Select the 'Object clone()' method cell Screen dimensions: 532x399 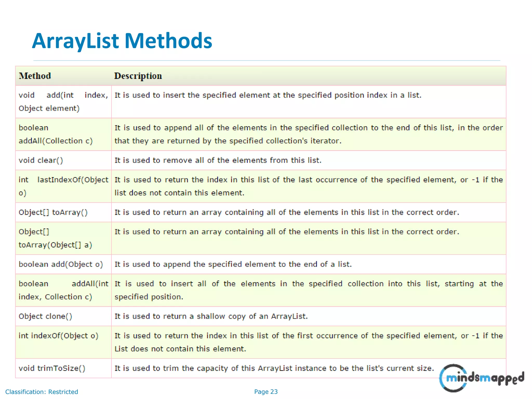click(63, 316)
